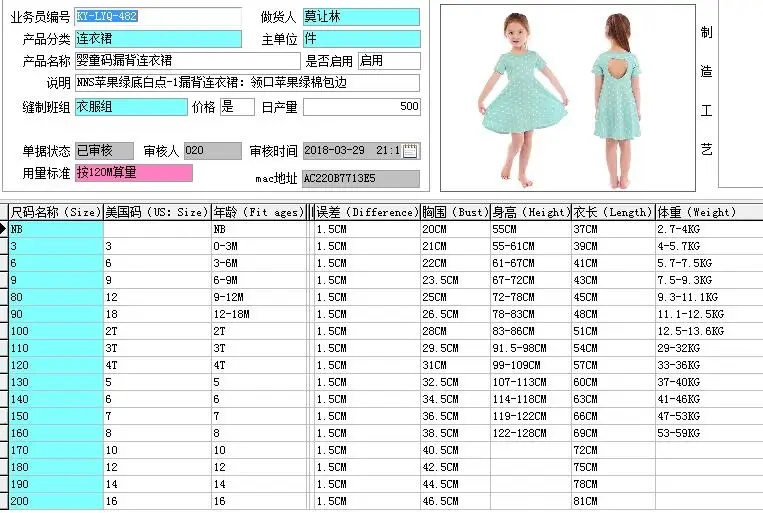Select the 审核时间 date field
The image size is (763, 513).
tap(362, 151)
